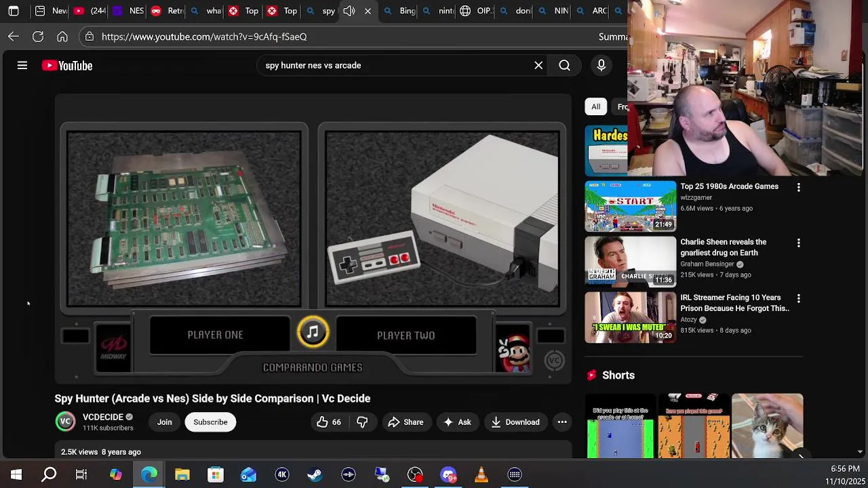Open the VCDECIDE channel avatar
The width and height of the screenshot is (868, 488).
click(66, 422)
